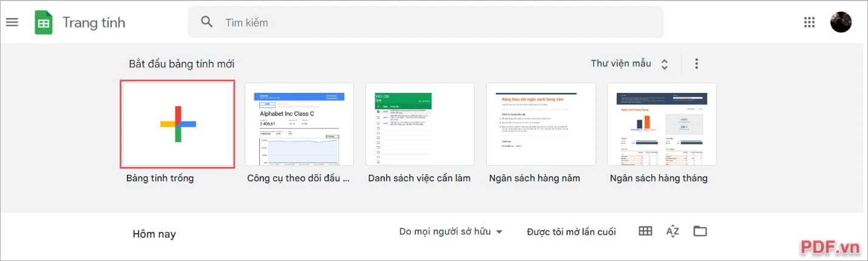
Task: Click the green Sheets logo icon
Action: 44,22
